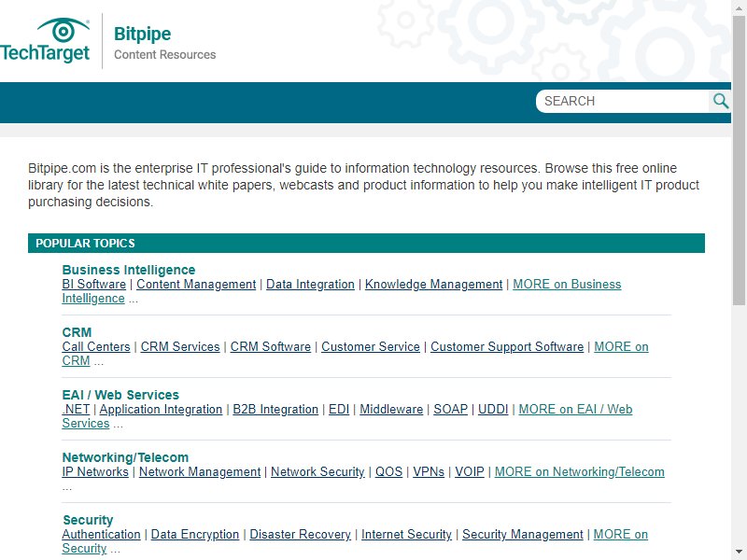Screen dimensions: 747x560
Task: Open the Data Integration link
Action: tap(310, 285)
